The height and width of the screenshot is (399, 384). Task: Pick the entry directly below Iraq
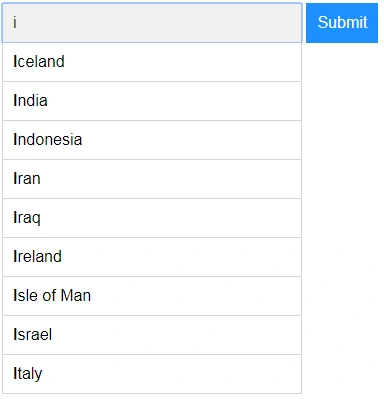tap(152, 257)
